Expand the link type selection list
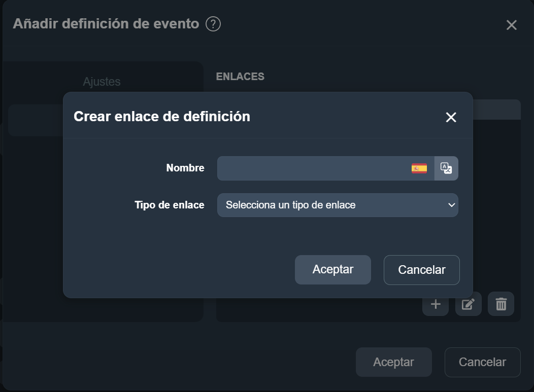 point(338,205)
